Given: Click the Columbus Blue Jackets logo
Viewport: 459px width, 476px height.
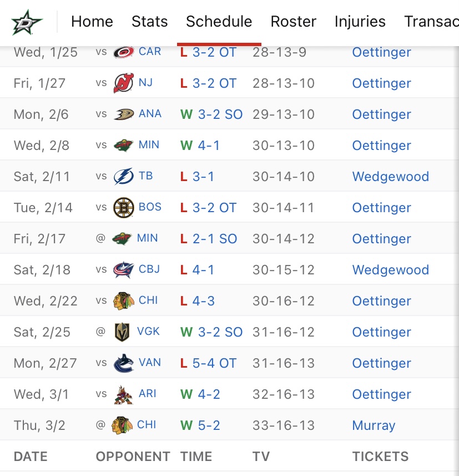Looking at the screenshot, I should pyautogui.click(x=123, y=269).
